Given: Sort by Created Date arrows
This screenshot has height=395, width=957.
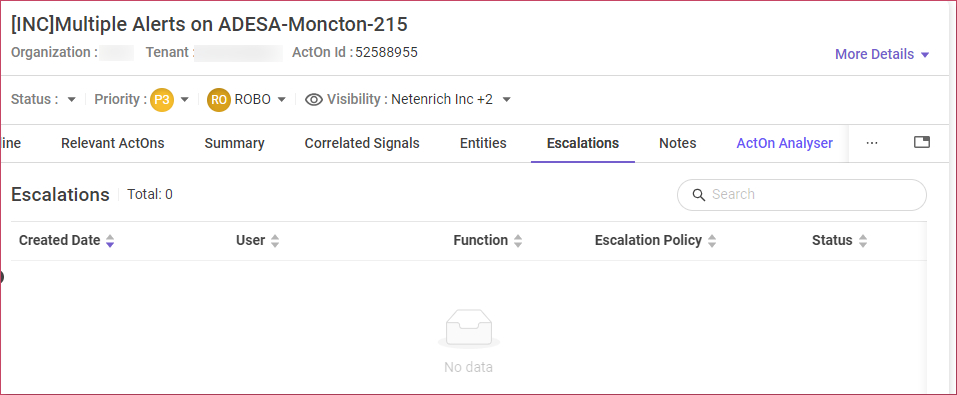Looking at the screenshot, I should (109, 241).
